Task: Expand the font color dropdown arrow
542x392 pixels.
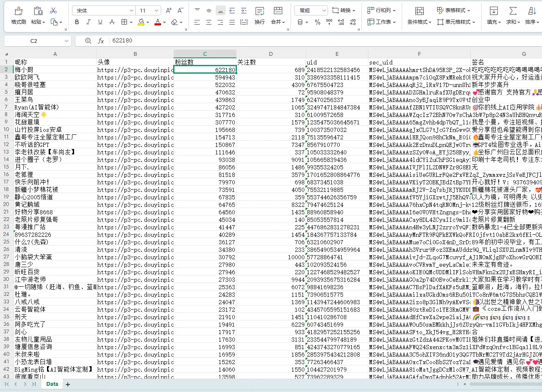Action: pyautogui.click(x=164, y=22)
